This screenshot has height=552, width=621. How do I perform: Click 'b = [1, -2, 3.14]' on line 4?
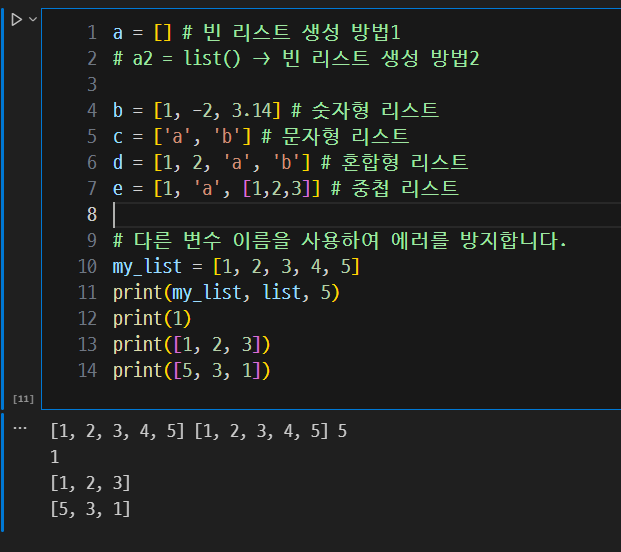[197, 110]
